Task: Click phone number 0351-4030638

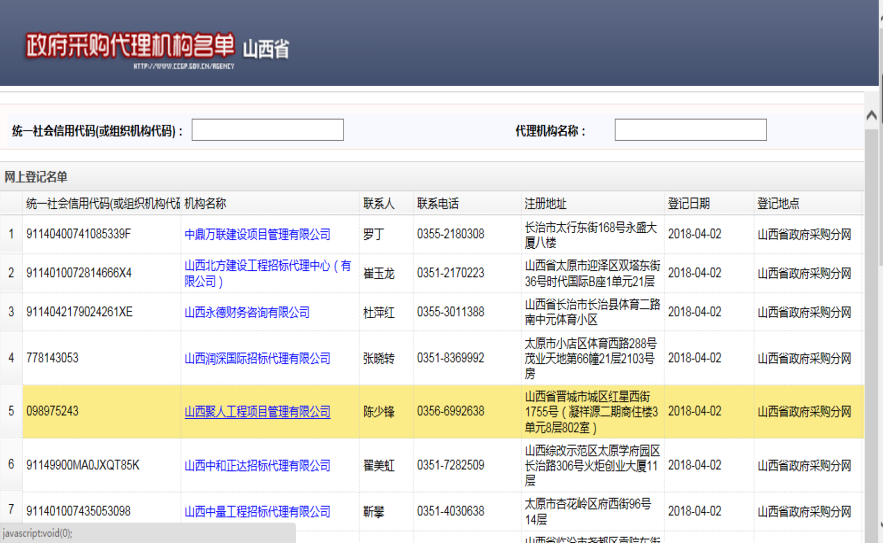Action: point(451,511)
